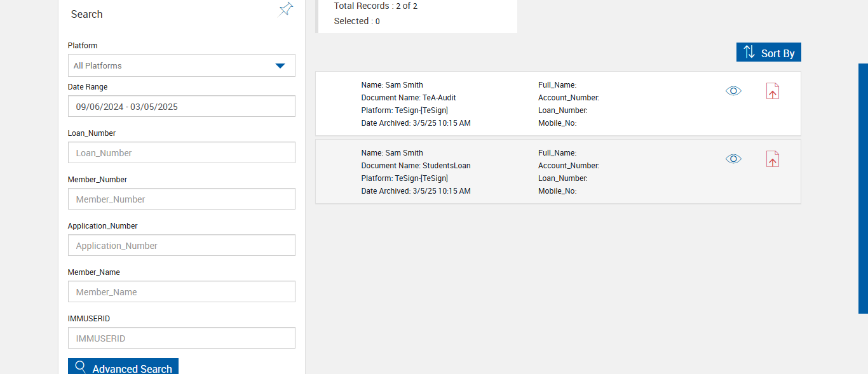Click the Application_Number text box
868x374 pixels.
(181, 246)
